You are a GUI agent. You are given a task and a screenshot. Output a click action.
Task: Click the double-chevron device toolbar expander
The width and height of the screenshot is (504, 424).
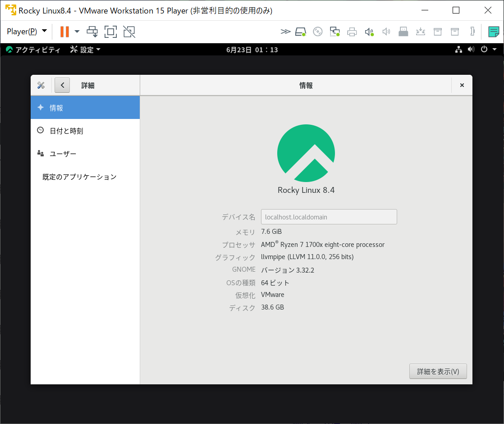285,32
